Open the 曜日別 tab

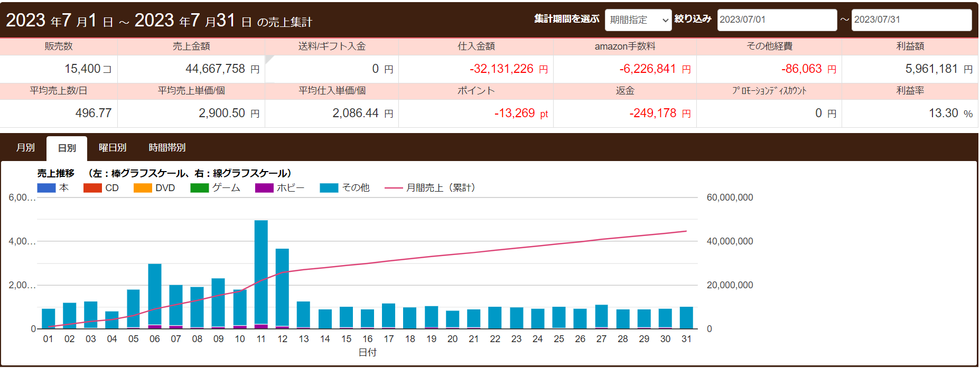click(x=113, y=148)
